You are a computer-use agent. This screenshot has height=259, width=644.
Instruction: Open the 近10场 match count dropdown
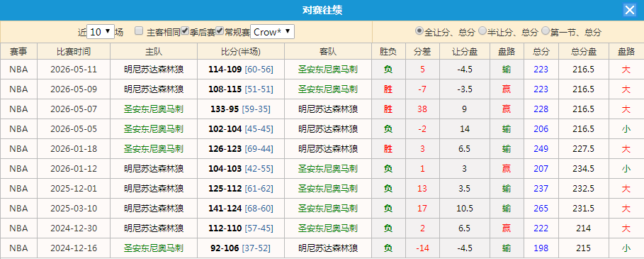click(101, 32)
